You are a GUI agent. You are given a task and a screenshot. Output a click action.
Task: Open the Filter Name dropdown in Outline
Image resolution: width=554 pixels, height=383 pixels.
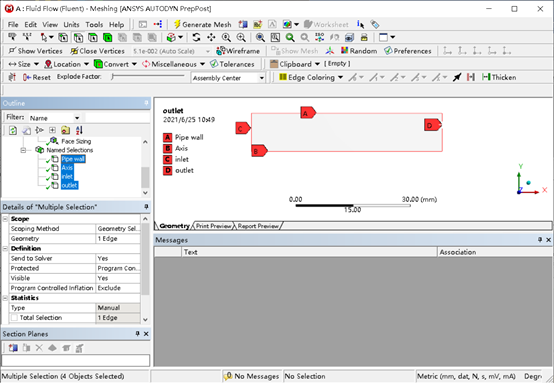coord(55,118)
